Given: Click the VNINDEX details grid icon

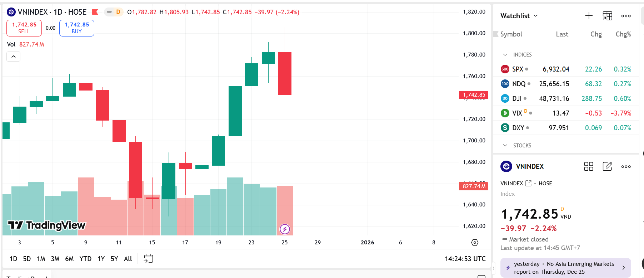Looking at the screenshot, I should click(588, 166).
